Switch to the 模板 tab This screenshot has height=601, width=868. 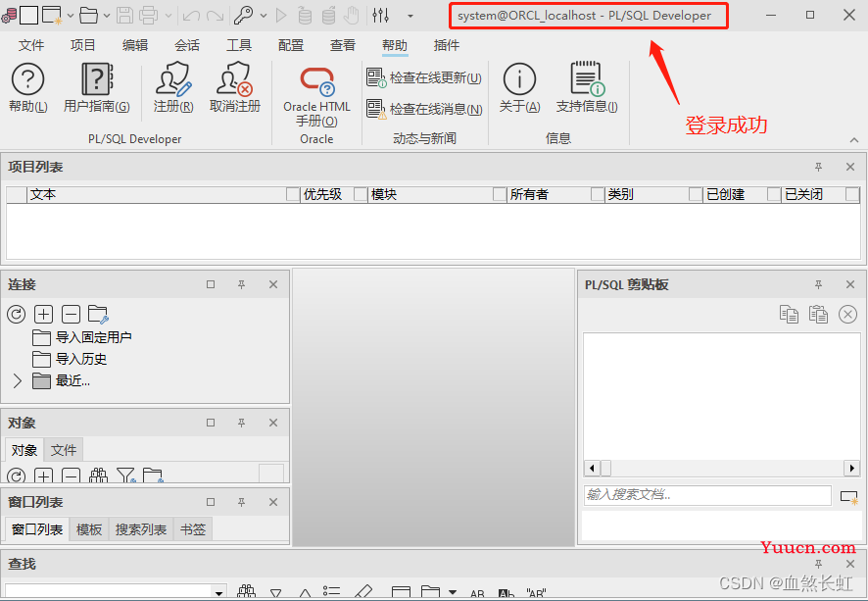[x=89, y=529]
